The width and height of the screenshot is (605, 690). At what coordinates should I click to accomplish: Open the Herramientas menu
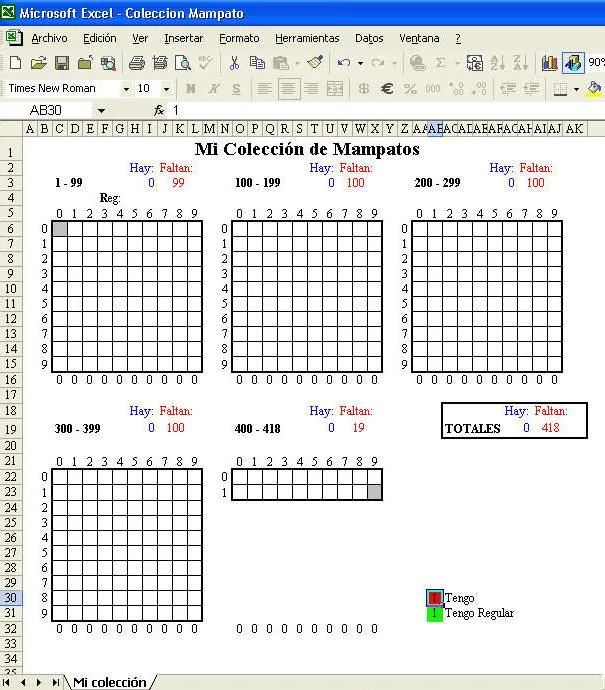(307, 38)
